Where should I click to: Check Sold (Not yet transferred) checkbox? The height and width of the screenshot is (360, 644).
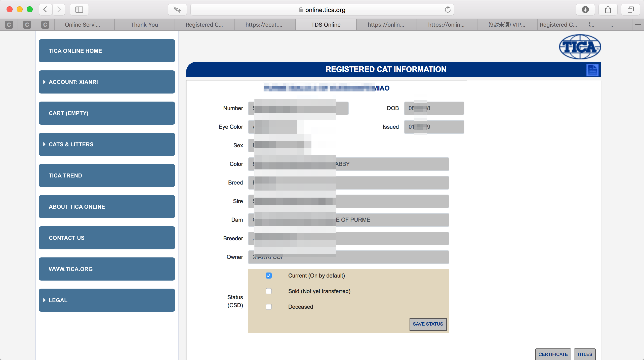point(269,291)
